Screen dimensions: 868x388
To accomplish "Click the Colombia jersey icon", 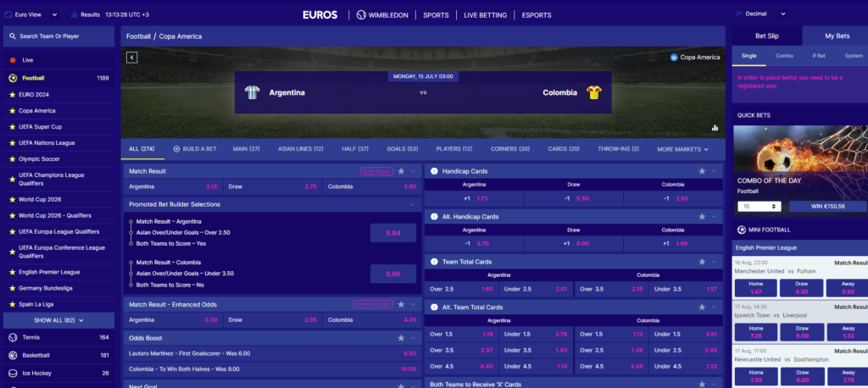I will click(594, 92).
